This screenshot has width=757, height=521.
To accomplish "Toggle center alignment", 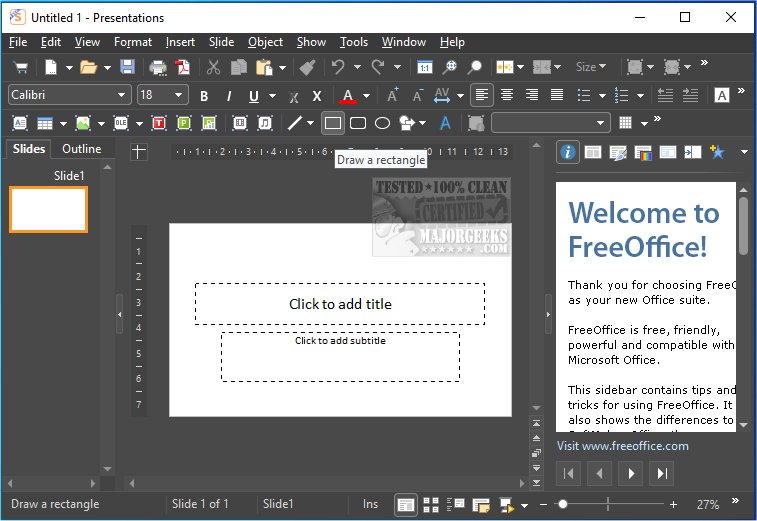I will (506, 95).
